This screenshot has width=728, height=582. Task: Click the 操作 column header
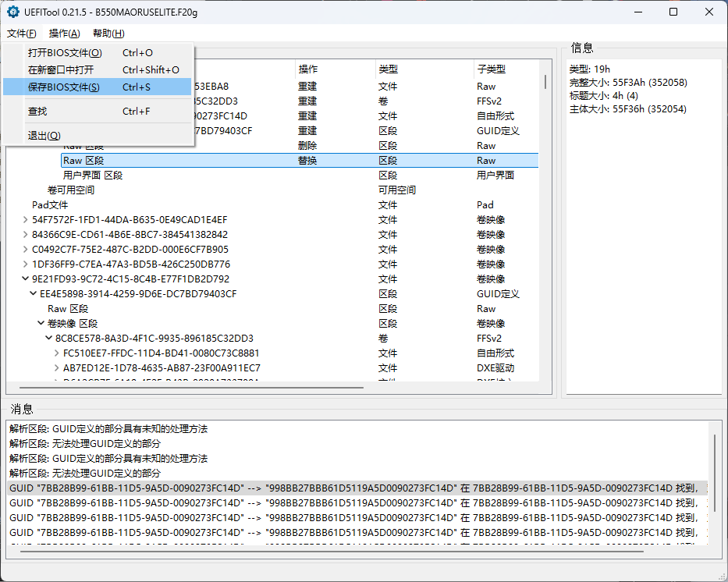pyautogui.click(x=308, y=69)
